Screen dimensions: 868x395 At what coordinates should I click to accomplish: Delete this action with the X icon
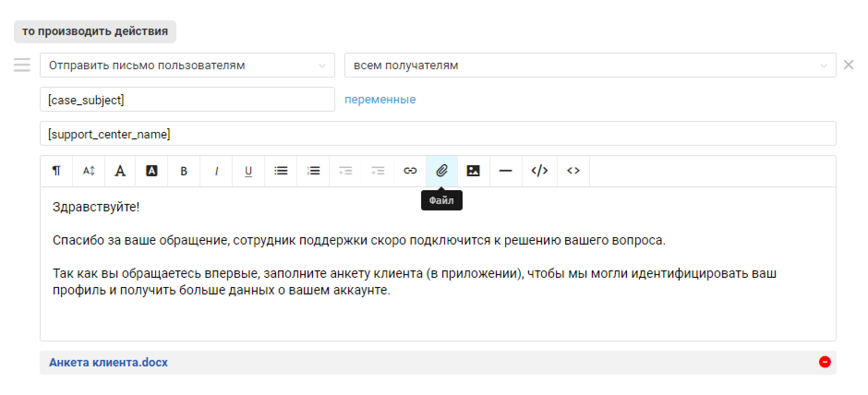point(849,65)
